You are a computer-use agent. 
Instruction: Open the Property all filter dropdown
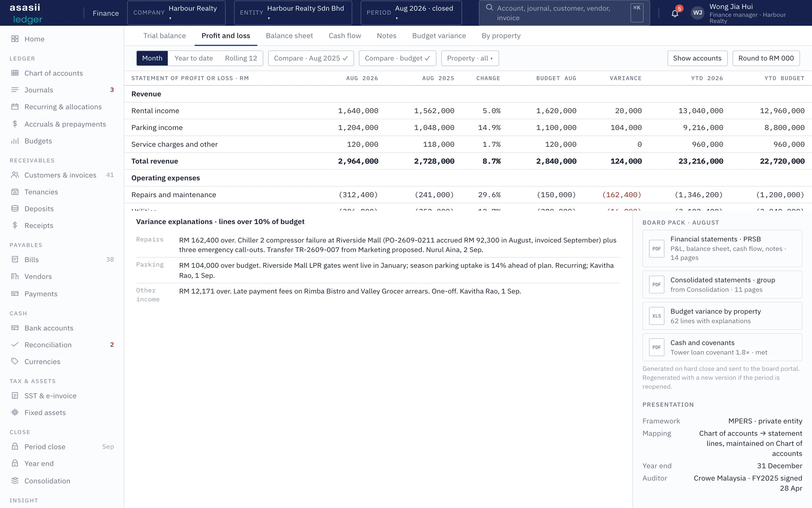[470, 58]
